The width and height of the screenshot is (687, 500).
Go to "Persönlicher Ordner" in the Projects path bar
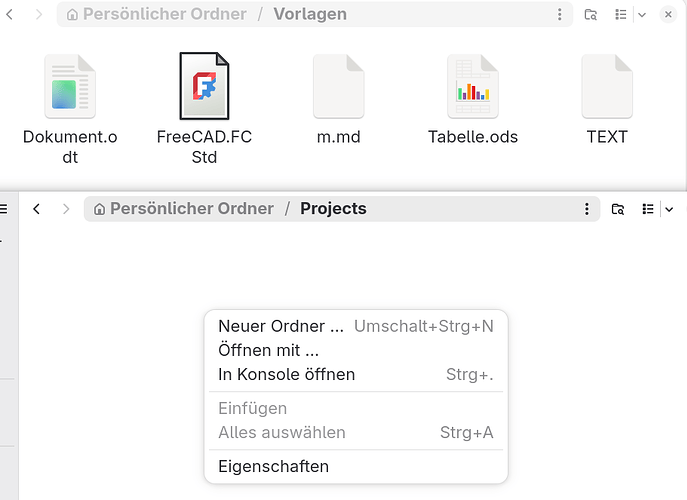(x=183, y=209)
